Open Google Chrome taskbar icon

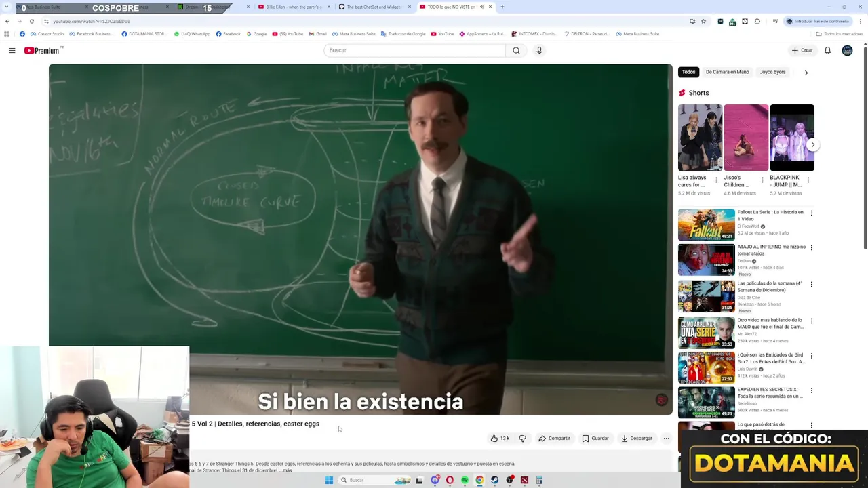point(479,480)
